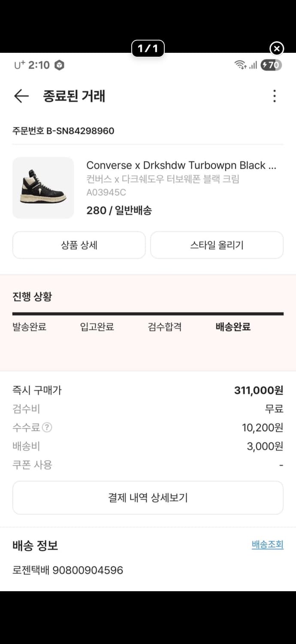Select the 발송완료 progress stage

pos(29,327)
